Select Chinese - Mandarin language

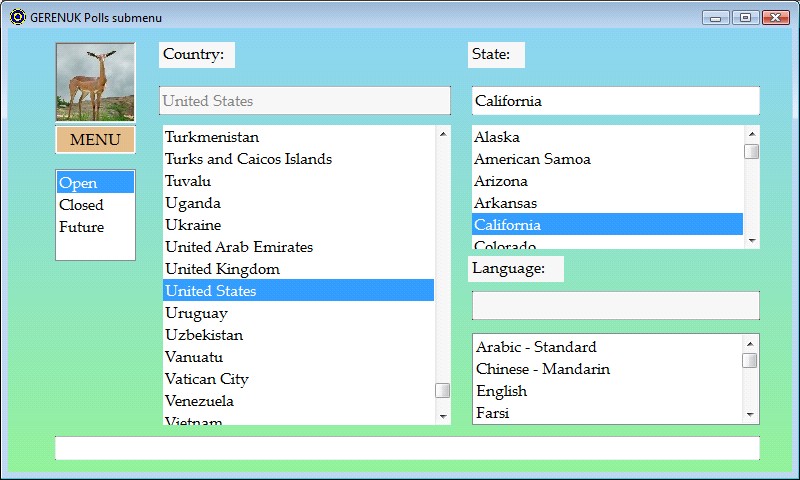542,369
